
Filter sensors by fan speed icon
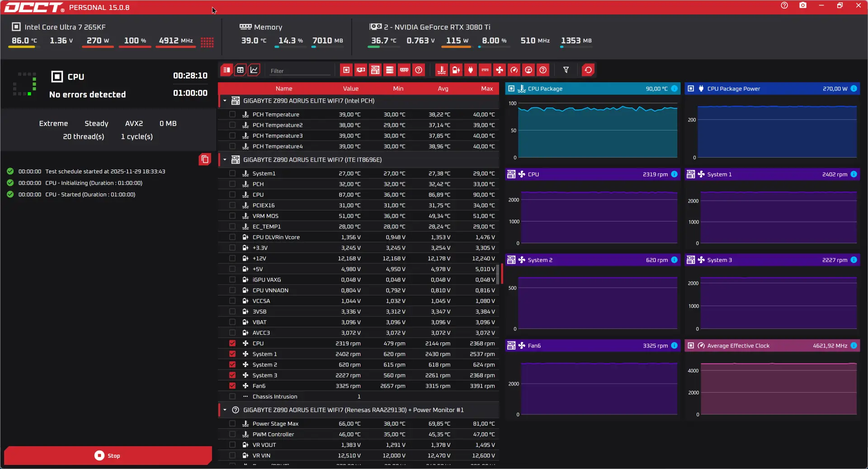500,70
